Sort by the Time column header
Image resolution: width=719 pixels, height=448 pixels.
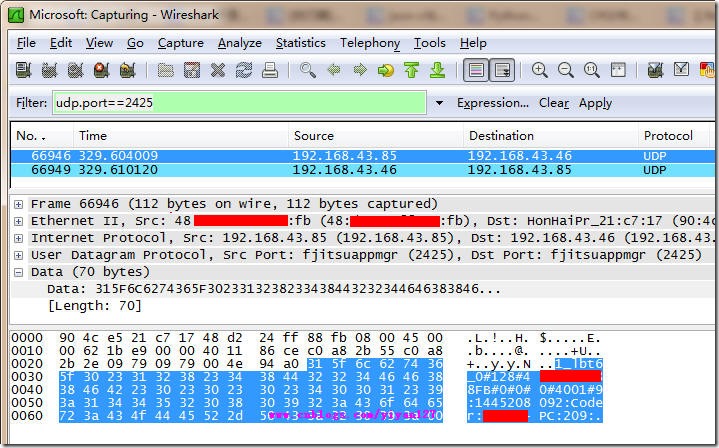pos(181,136)
